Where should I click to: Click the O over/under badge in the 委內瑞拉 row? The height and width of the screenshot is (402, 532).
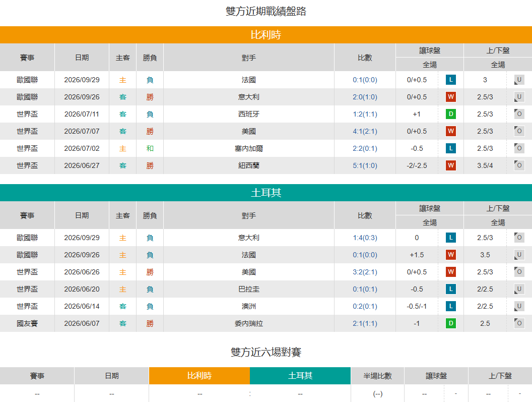coord(519,323)
